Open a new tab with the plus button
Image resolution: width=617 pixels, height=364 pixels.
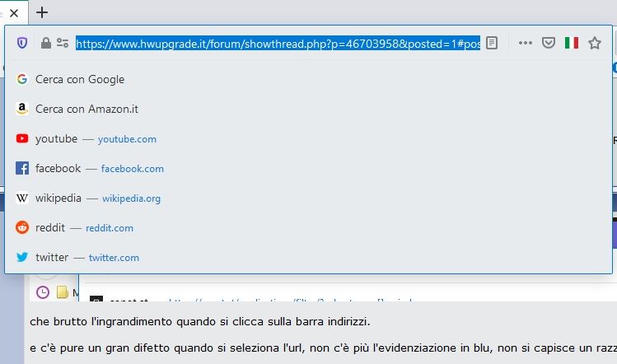tap(42, 12)
